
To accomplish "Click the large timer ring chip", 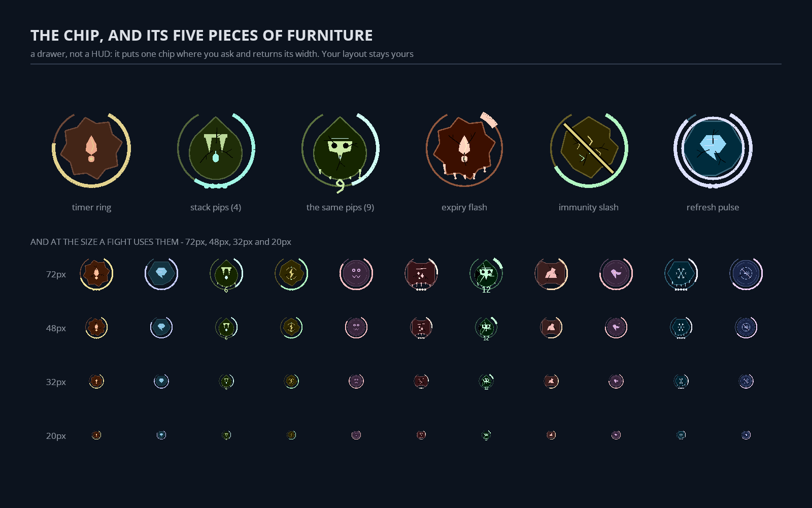I will (x=91, y=149).
